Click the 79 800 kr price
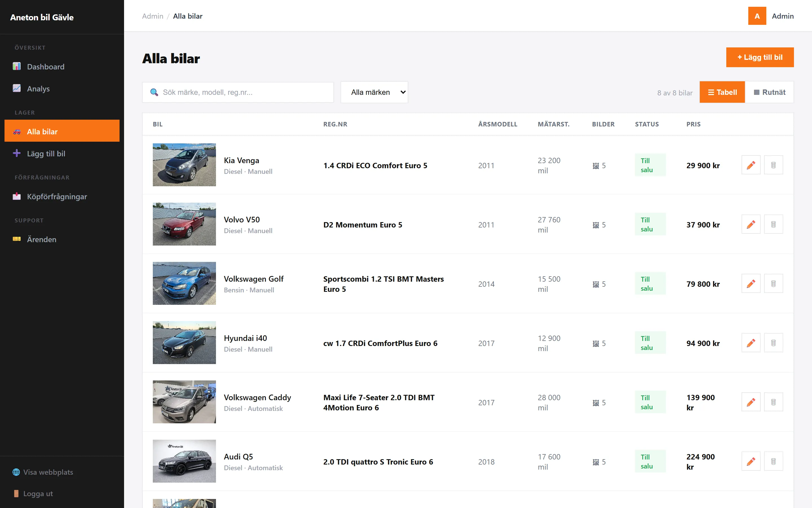This screenshot has height=508, width=812. click(x=703, y=284)
